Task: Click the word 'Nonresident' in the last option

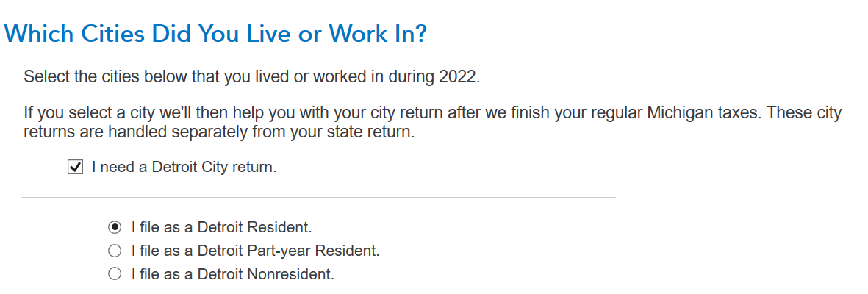Action: pos(292,274)
